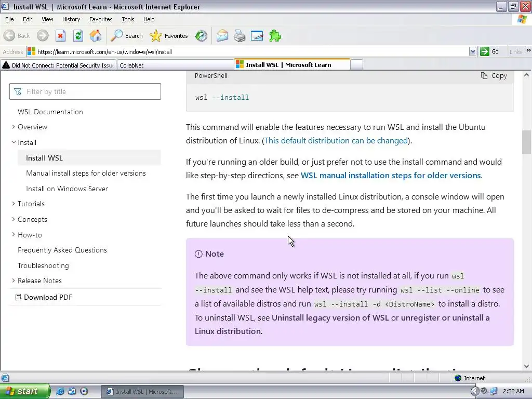Open Uninstall legacy version of WSL link
Screen dimensions: 532x399
pos(330,318)
